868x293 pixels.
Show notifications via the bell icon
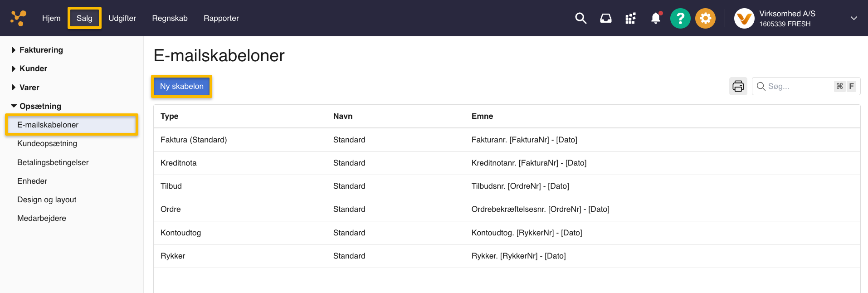[x=656, y=18]
